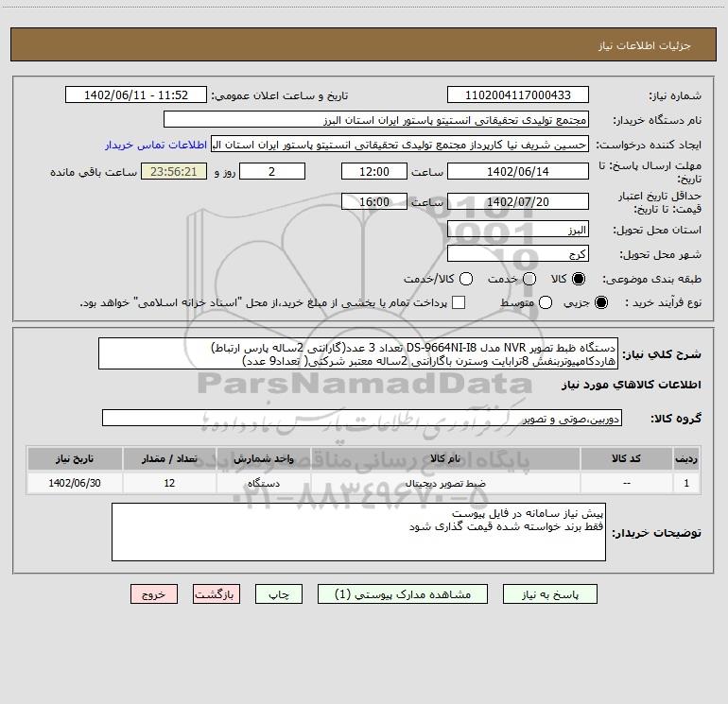Click the بازگشت back button
This screenshot has height=704, width=728.
pos(217,594)
